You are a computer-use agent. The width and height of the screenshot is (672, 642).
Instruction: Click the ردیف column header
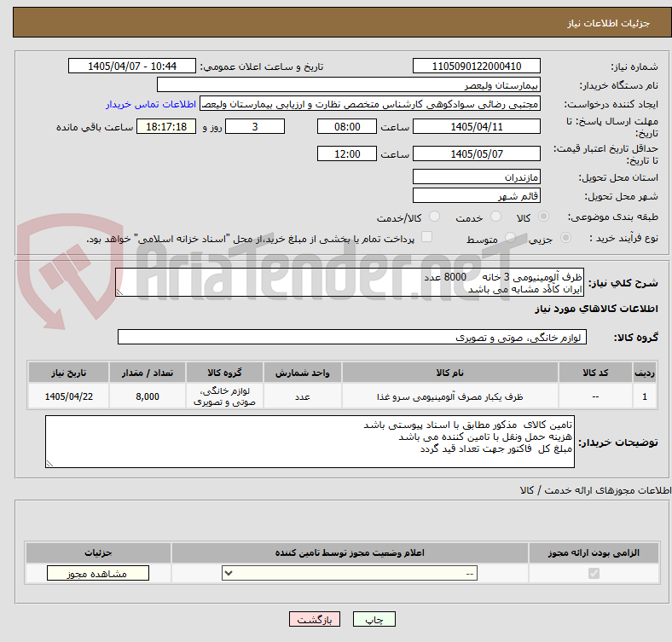click(645, 373)
